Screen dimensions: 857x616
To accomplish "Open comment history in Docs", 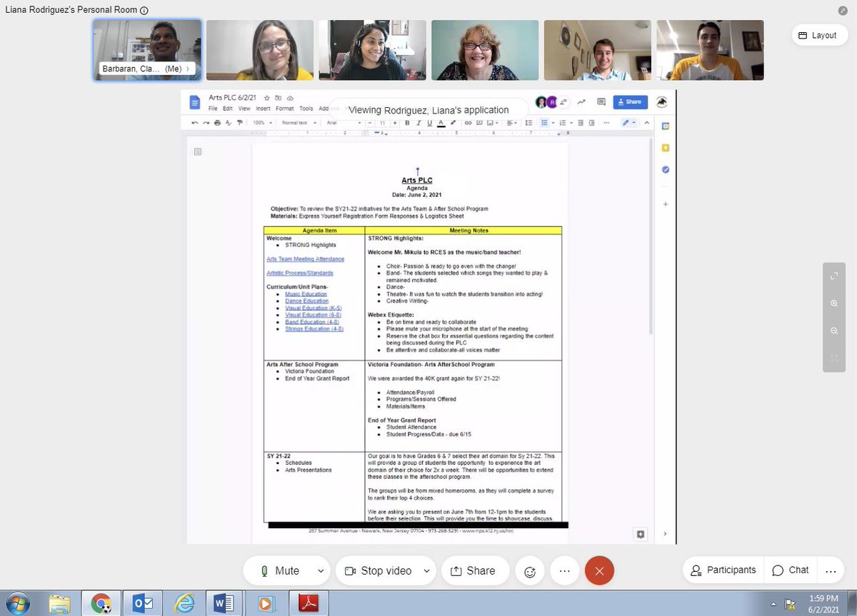I will pyautogui.click(x=601, y=102).
